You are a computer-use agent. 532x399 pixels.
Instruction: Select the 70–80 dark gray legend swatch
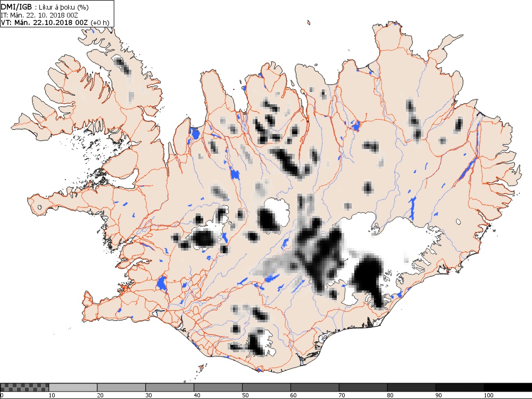(363, 387)
